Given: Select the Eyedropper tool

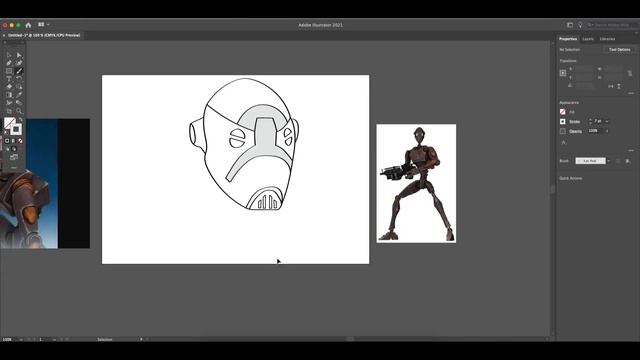Looking at the screenshot, I should click(19, 95).
